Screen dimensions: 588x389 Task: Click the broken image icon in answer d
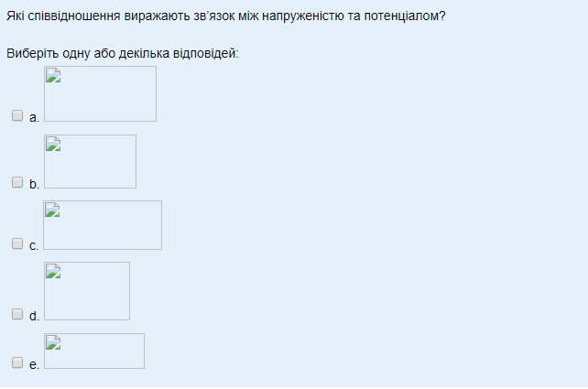click(x=53, y=271)
